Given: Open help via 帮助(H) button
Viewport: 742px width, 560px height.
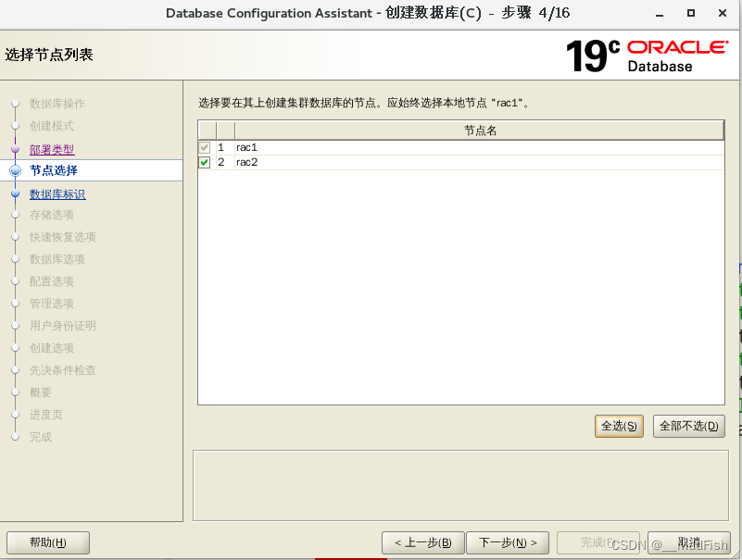Looking at the screenshot, I should (x=48, y=542).
